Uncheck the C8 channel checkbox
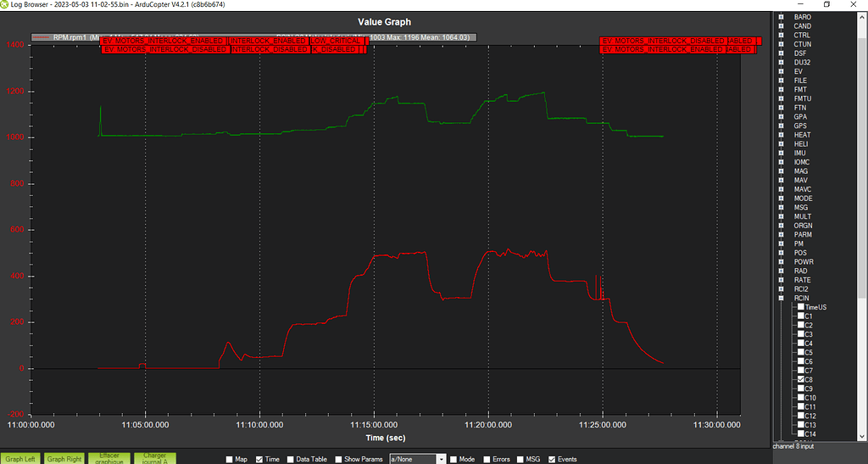Viewport: 868px width, 464px height. pos(800,379)
